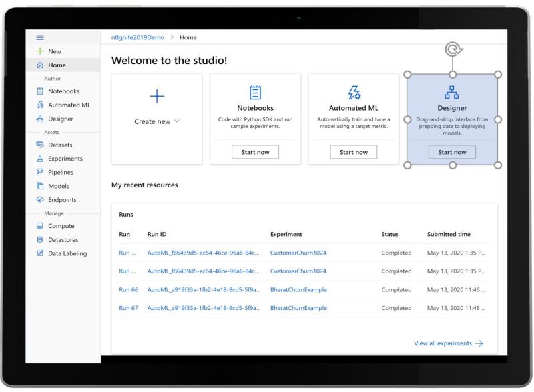534x392 pixels.
Task: Open Notebooks in the sidebar Author section
Action: [x=63, y=91]
